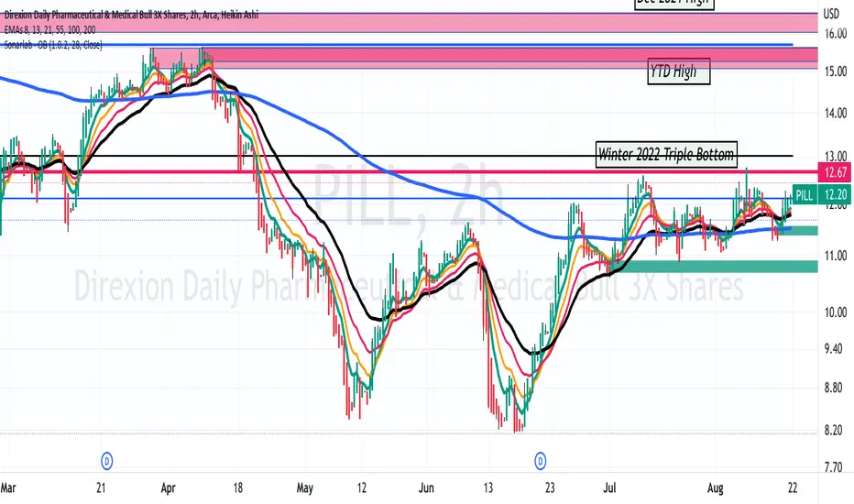Click the dividend 'D' marker near June 23
854x504 pixels.
click(541, 462)
